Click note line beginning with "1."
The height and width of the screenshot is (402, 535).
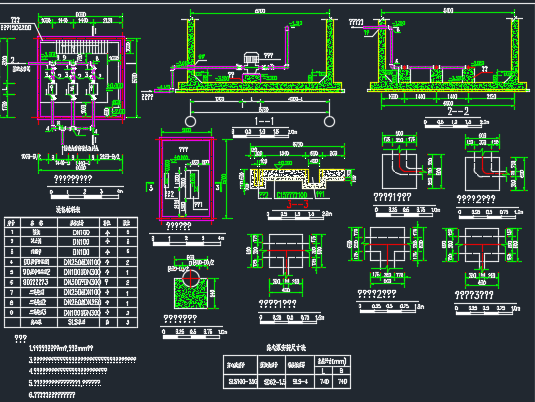coord(61,348)
